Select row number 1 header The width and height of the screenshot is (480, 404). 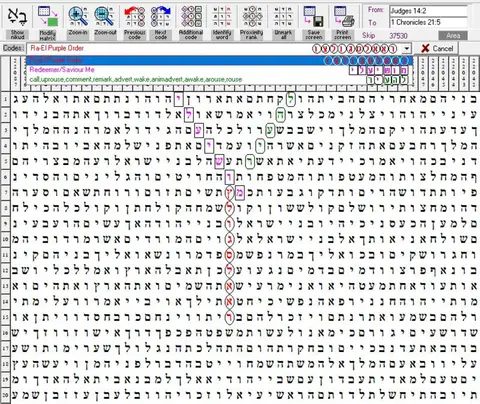click(x=5, y=99)
